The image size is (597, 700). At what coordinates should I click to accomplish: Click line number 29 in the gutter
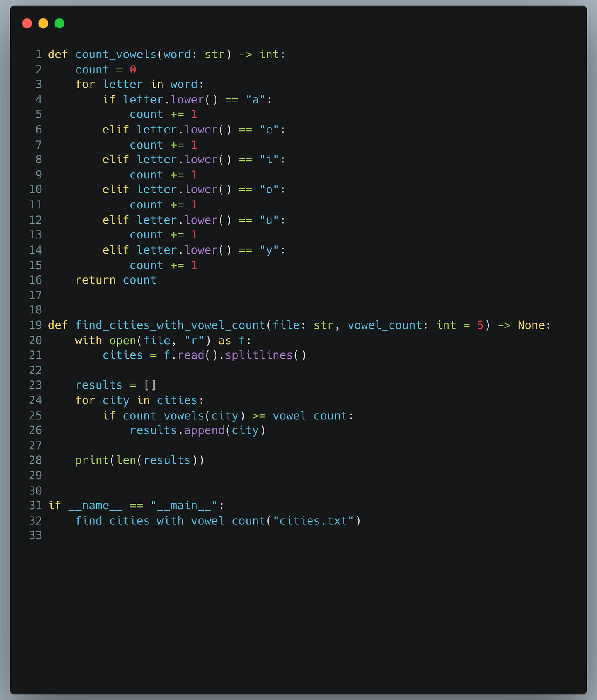point(36,475)
